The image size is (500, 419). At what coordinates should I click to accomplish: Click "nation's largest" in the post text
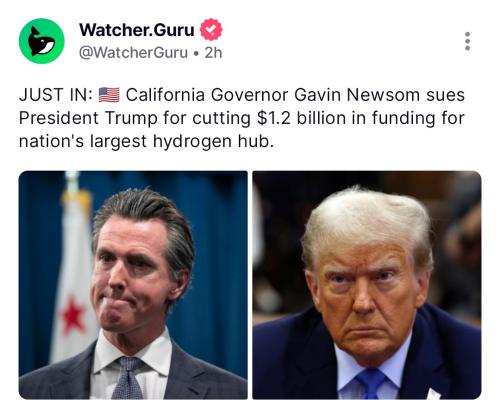[x=83, y=141]
